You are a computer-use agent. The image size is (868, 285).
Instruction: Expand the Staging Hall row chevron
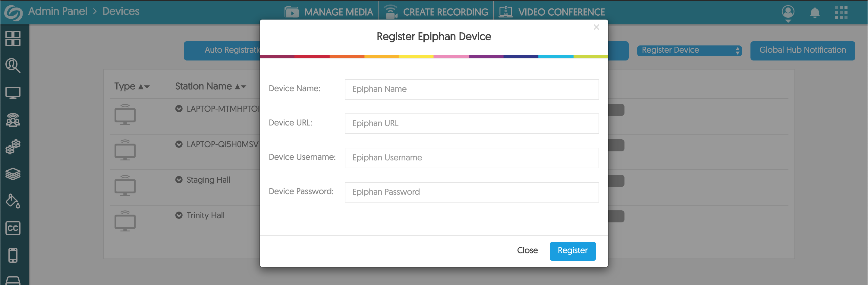(179, 180)
